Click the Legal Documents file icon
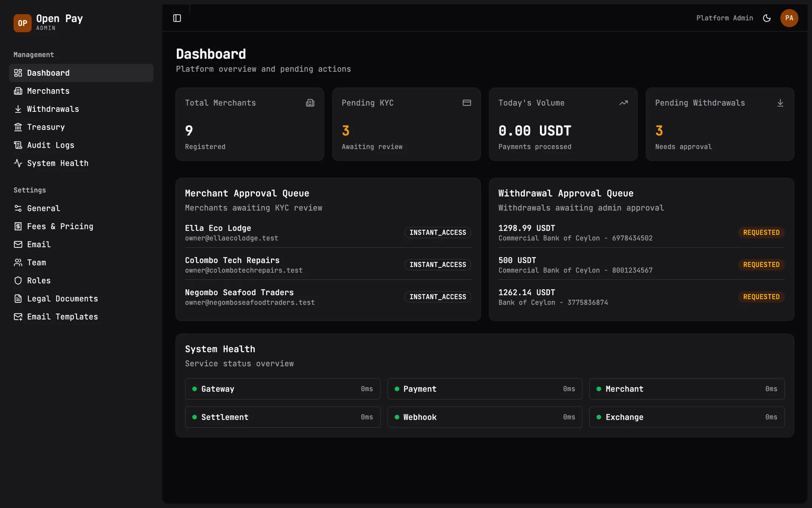Viewport: 812px width, 508px height. (x=18, y=299)
